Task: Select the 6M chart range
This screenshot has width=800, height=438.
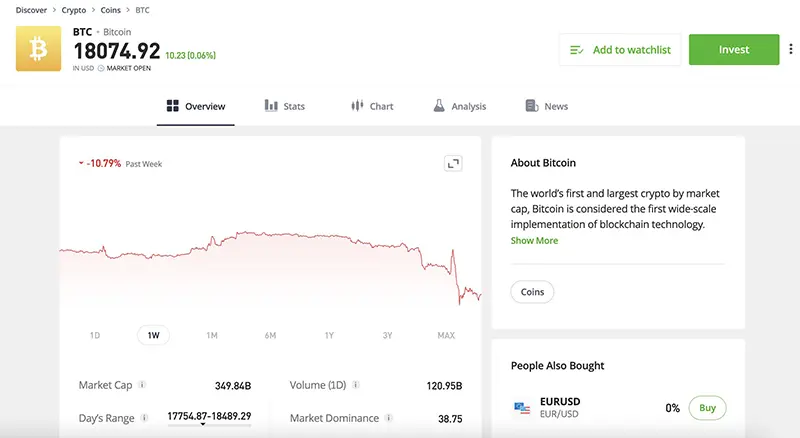Action: click(x=270, y=335)
